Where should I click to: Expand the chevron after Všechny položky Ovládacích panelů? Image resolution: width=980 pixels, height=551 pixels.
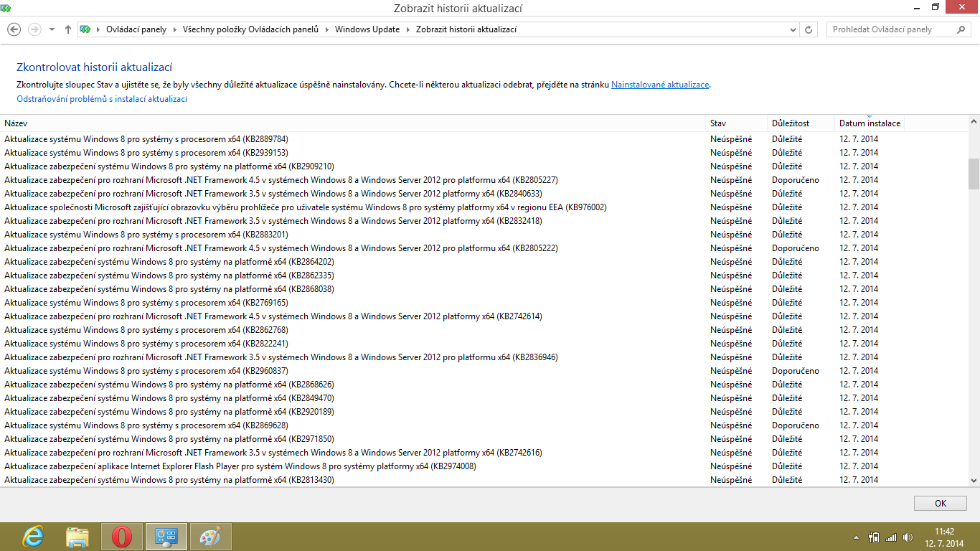(x=326, y=30)
